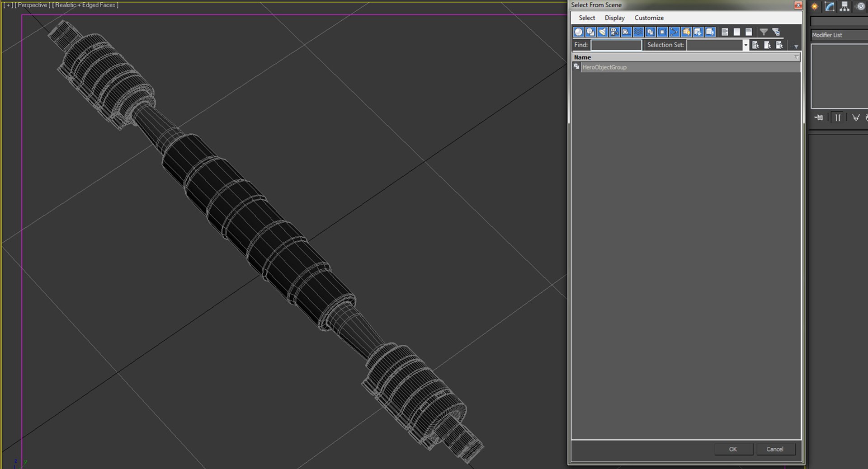Open toolbar options arrow beside select icons
The width and height of the screenshot is (868, 469).
click(x=796, y=47)
